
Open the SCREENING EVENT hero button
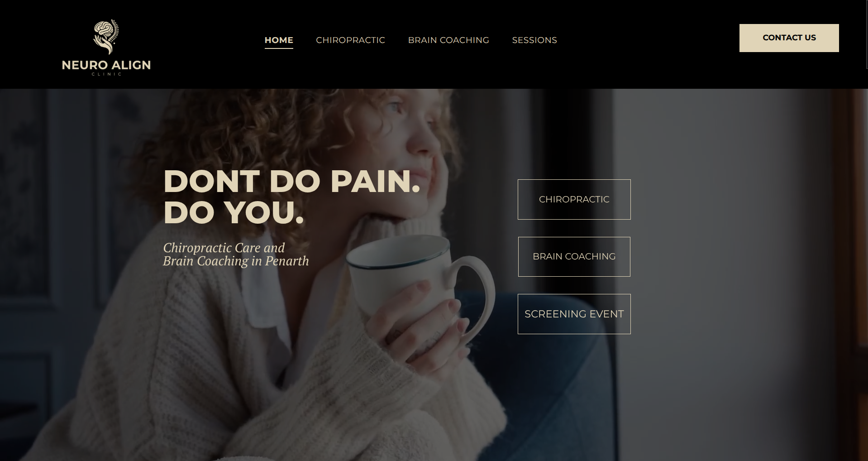[574, 314]
